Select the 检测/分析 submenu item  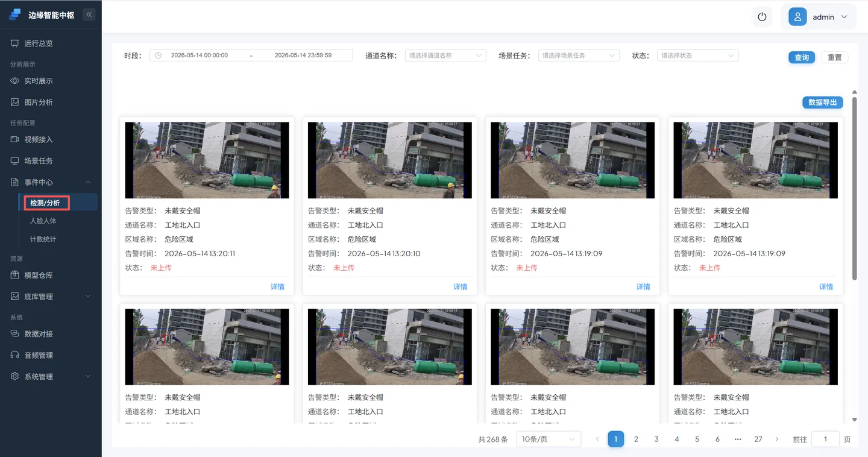point(46,203)
